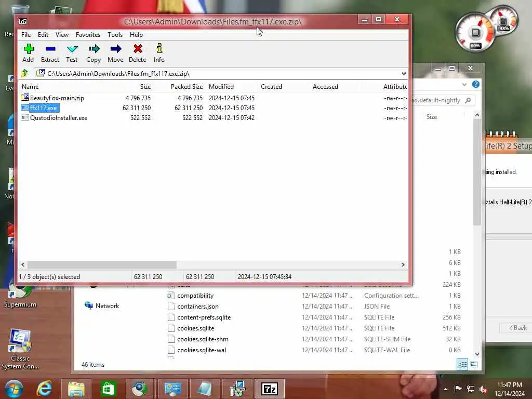Go up one folder level in 7-Zip
The width and height of the screenshot is (532, 399).
[x=24, y=73]
